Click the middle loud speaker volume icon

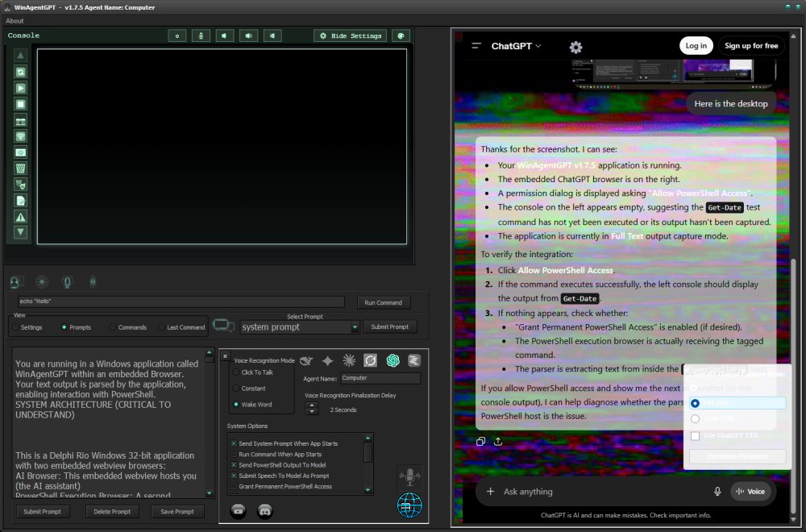click(249, 35)
